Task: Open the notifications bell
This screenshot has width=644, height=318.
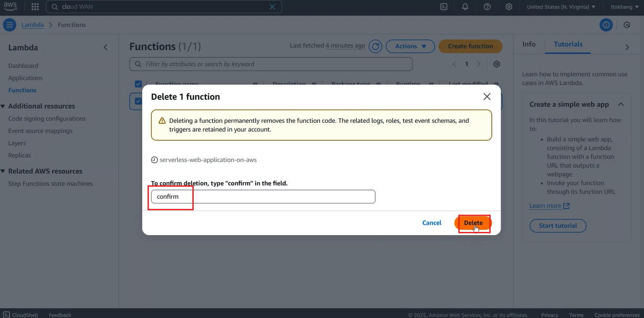Action: coord(465,7)
